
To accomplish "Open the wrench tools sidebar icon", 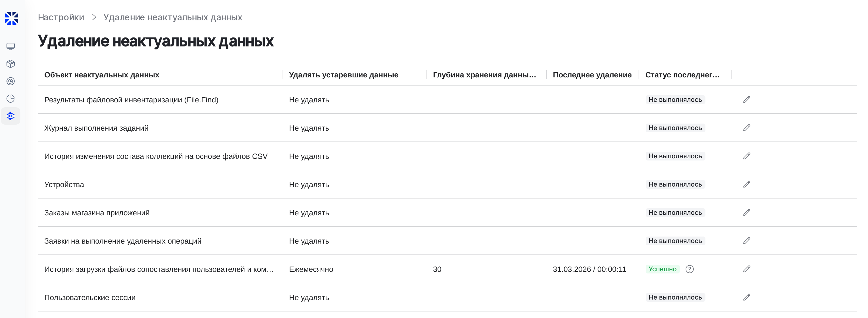I will point(11,81).
